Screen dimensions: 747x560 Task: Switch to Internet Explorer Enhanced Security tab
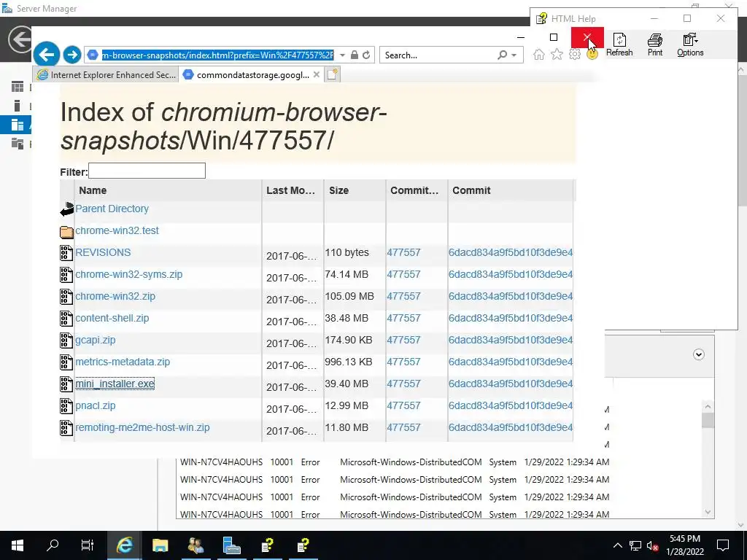pos(106,75)
